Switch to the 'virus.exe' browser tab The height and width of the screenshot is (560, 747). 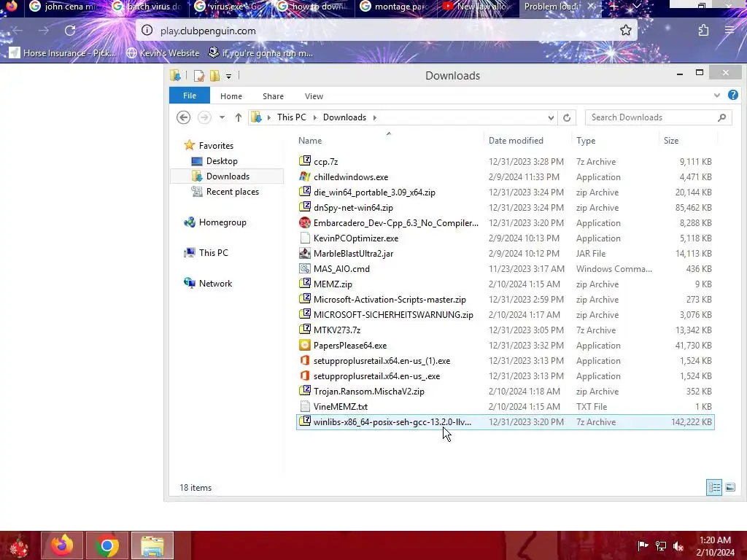click(230, 7)
